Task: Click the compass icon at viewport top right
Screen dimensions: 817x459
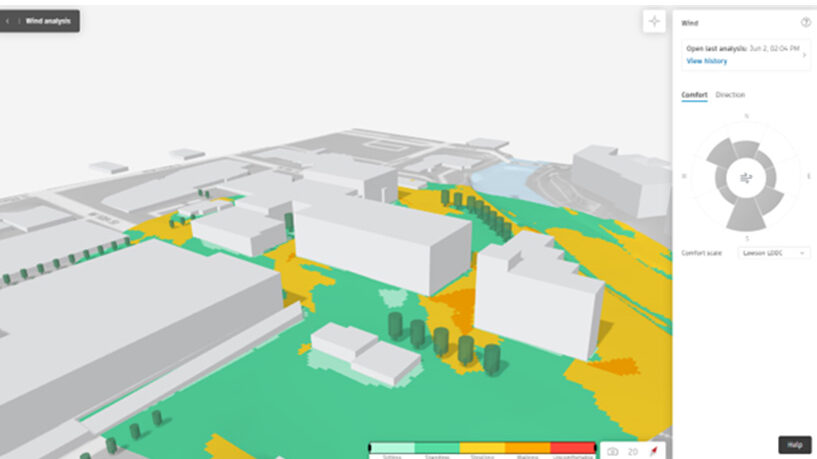Action: (x=654, y=21)
